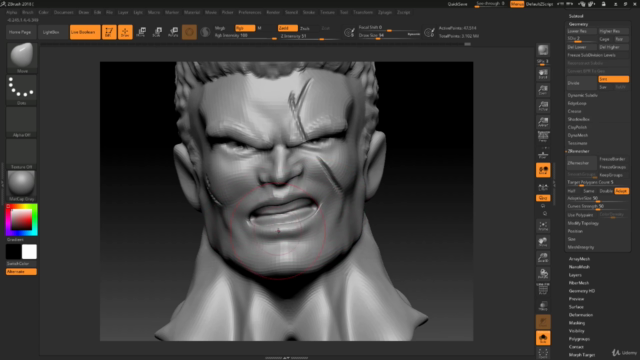640x360 pixels.
Task: Select the Move transform tool icon
Action: click(142, 32)
